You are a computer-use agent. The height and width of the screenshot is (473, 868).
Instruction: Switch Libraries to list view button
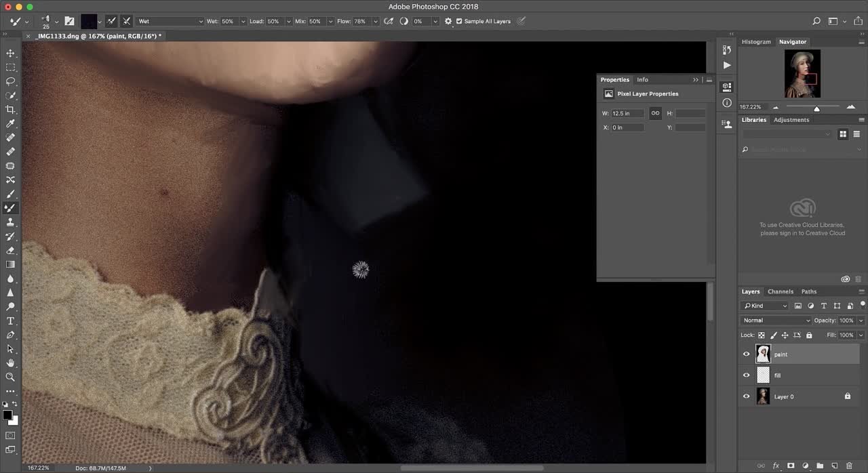(x=856, y=134)
